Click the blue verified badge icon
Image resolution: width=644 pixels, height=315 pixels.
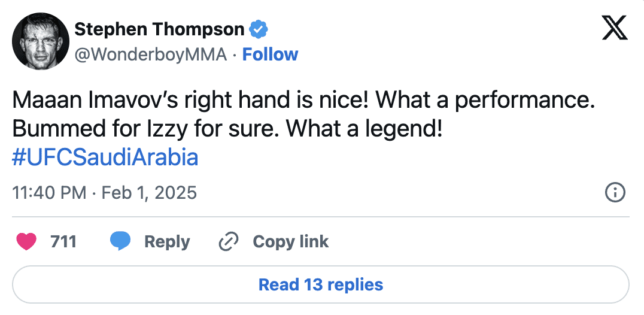pyautogui.click(x=259, y=29)
